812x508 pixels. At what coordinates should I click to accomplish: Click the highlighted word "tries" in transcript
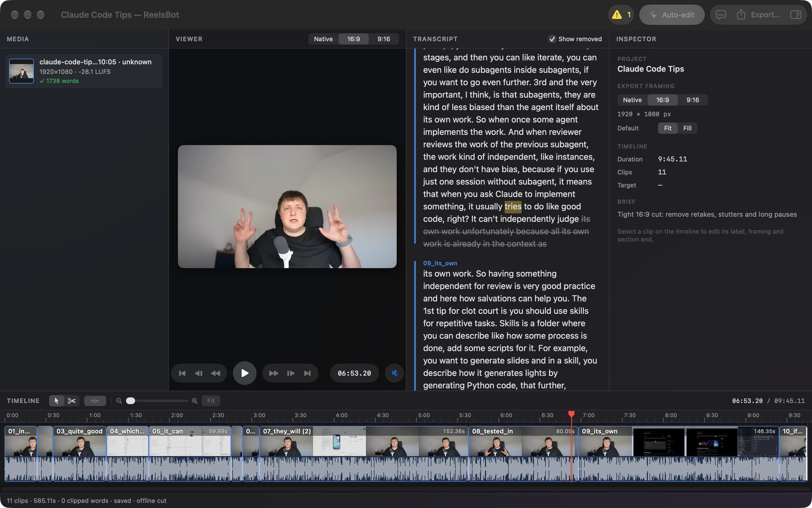[513, 207]
